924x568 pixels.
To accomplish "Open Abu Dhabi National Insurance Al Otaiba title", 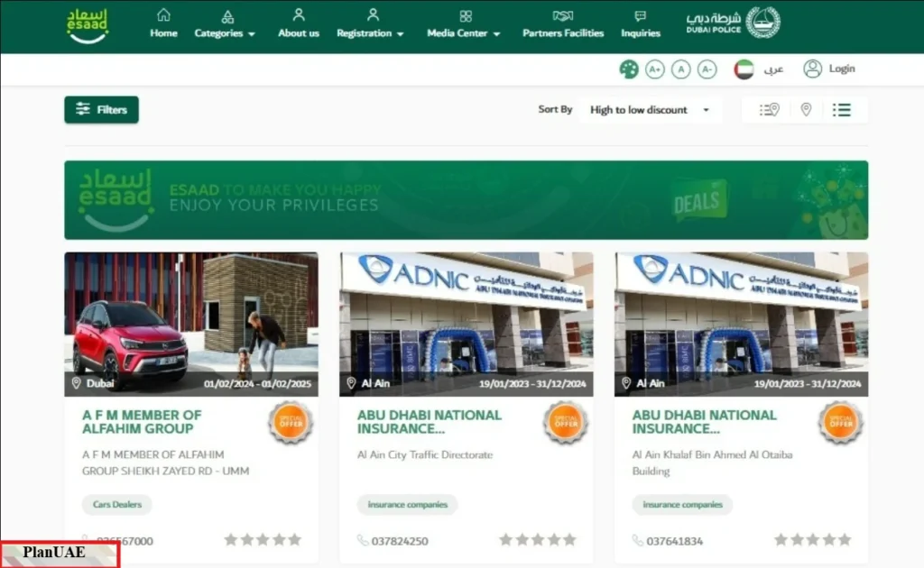I will (x=704, y=422).
